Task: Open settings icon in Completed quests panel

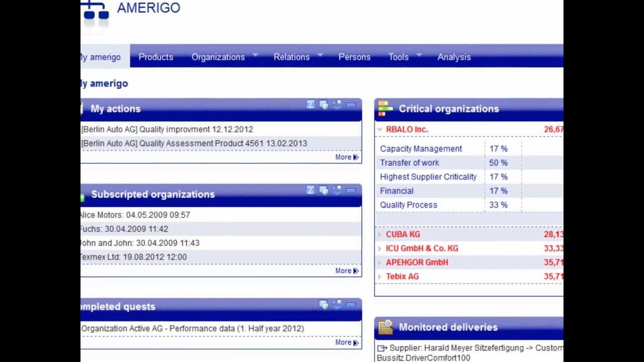Action: pyautogui.click(x=324, y=305)
